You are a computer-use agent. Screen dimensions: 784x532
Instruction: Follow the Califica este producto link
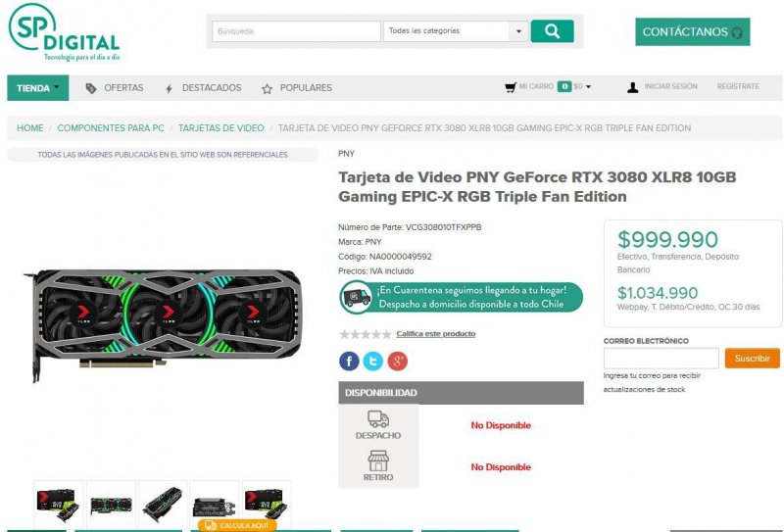[x=435, y=333]
